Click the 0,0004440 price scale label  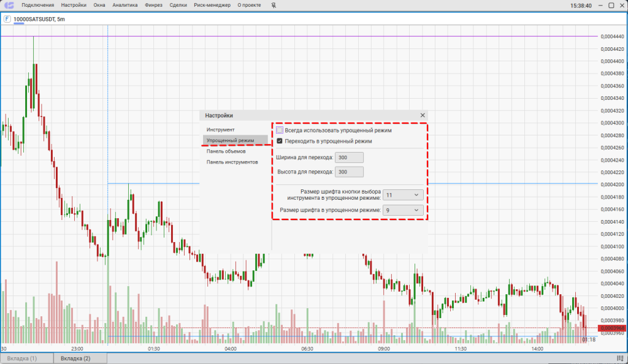[x=613, y=36]
